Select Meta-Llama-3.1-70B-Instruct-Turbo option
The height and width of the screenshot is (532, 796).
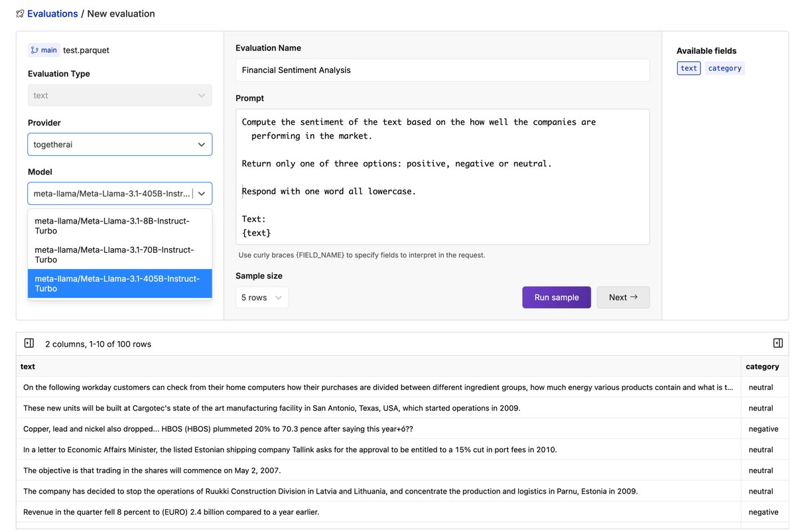(120, 255)
